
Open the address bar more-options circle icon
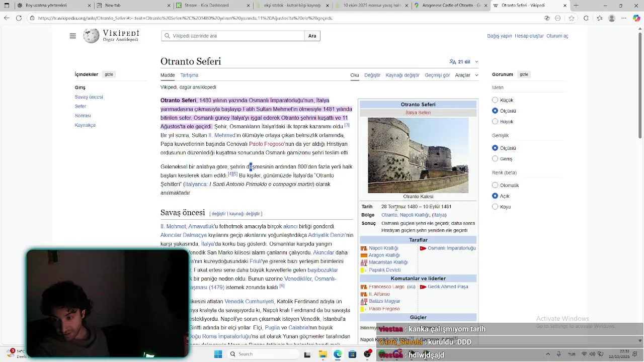[x=558, y=18]
